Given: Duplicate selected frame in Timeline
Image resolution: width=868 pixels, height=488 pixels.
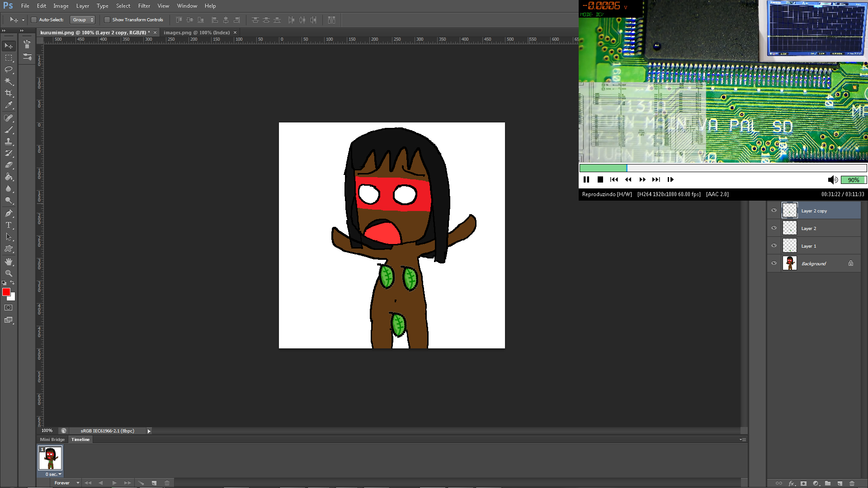Looking at the screenshot, I should (154, 483).
